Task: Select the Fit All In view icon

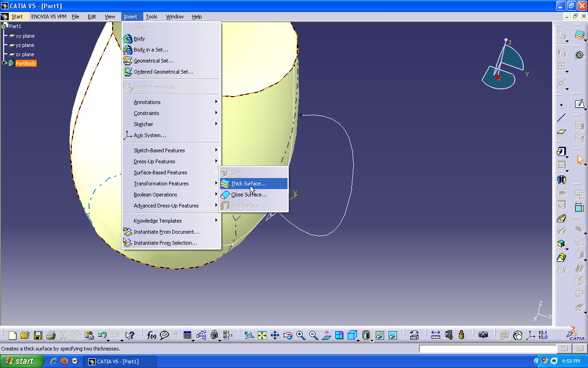Action: coord(262,335)
